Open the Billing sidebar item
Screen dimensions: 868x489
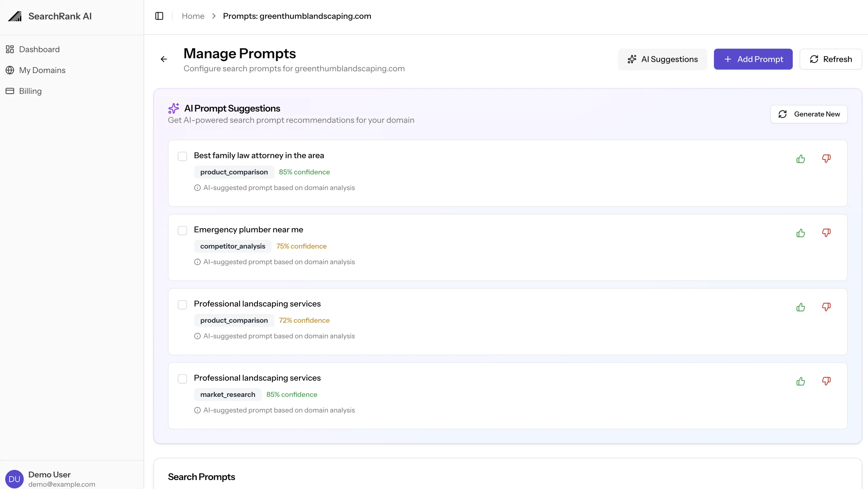tap(30, 91)
